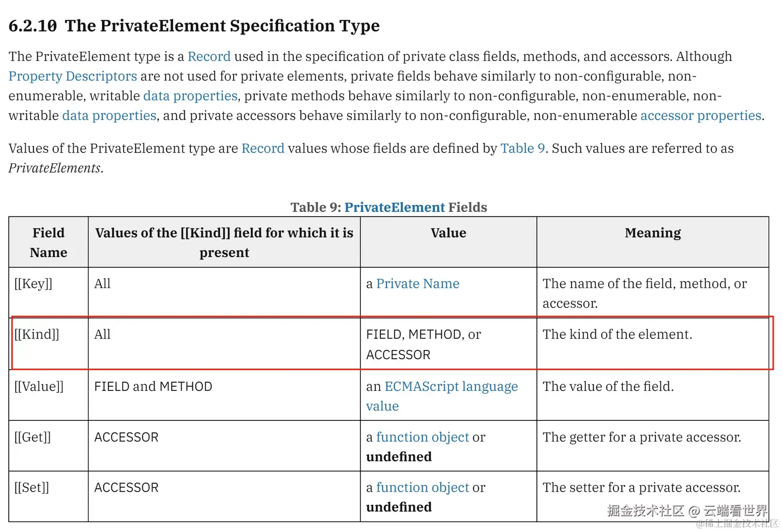Click the Property Descriptors link
782x532 pixels.
coord(72,76)
